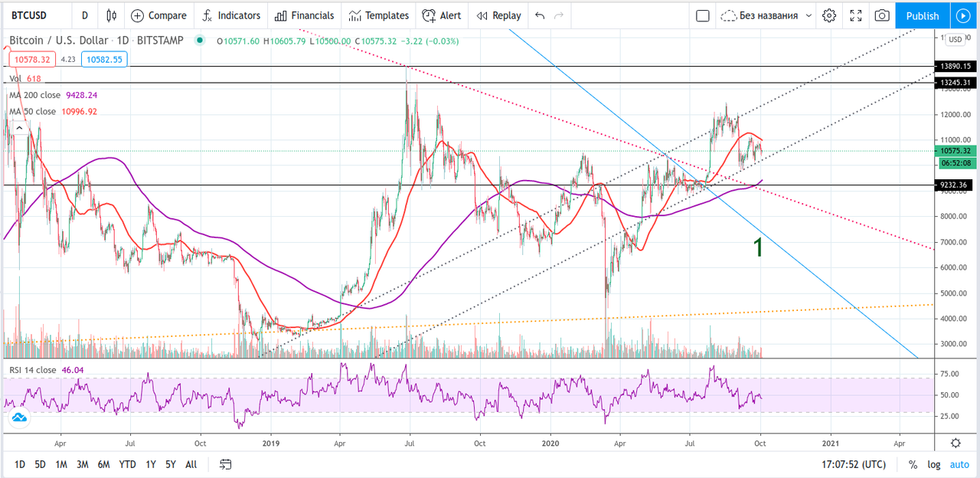Undo the last chart action
980x478 pixels.
540,15
